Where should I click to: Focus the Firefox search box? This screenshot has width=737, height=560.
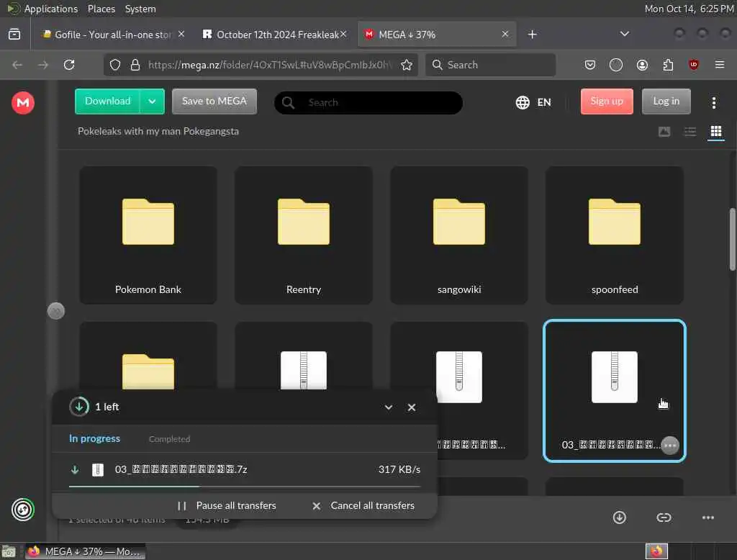[x=490, y=64]
